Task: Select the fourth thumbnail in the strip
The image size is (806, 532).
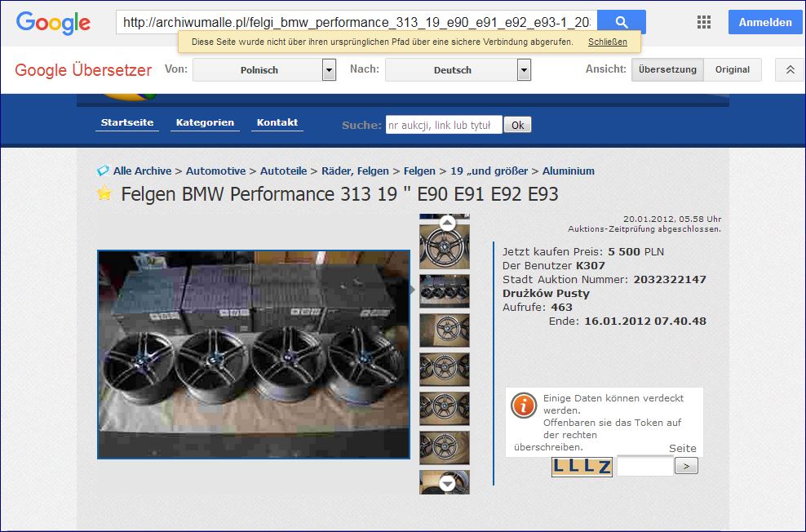Action: (445, 369)
